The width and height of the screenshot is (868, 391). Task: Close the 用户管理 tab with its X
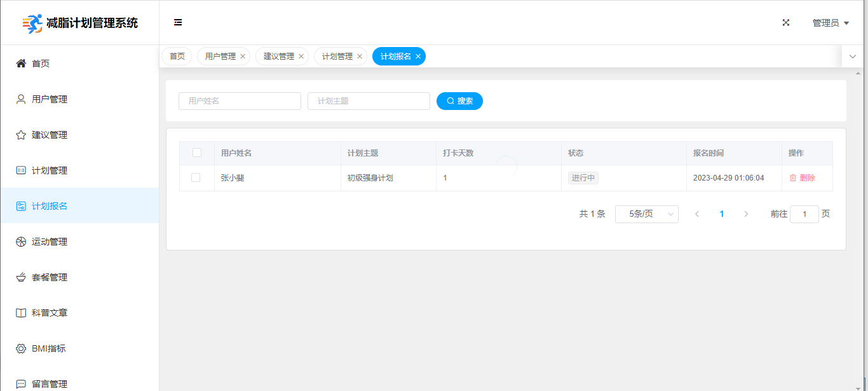tap(243, 57)
